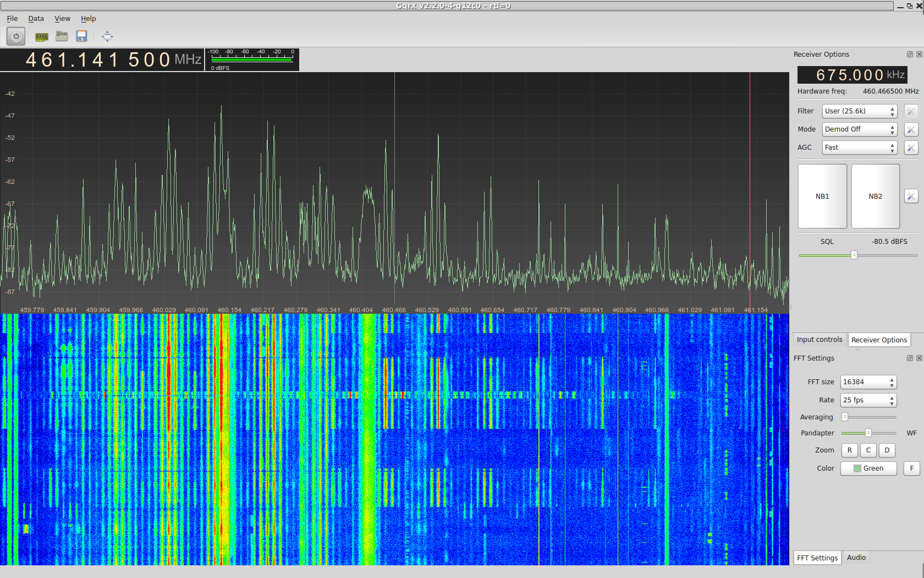Open the Green FFT color picker
Viewport: 924px width, 578px height.
[868, 468]
